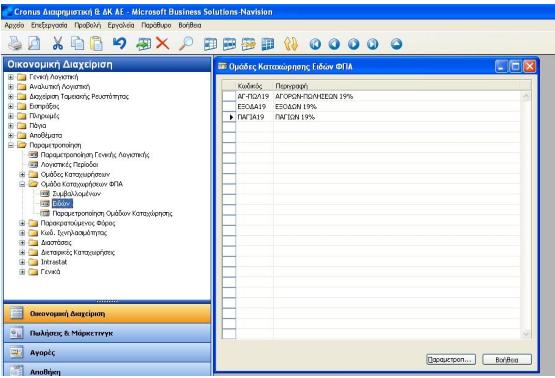This screenshot has width=555, height=378.
Task: Switch to Αγορές navigation section
Action: tap(107, 353)
